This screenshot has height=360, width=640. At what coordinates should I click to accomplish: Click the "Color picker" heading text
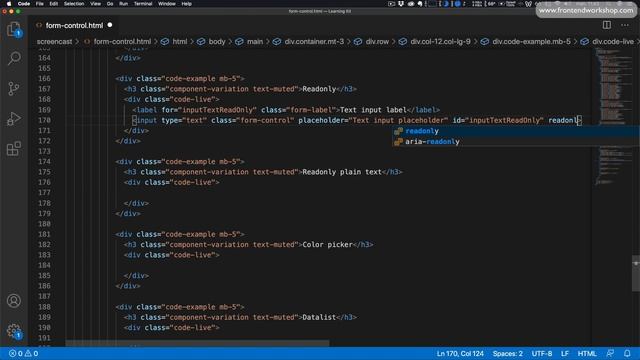pyautogui.click(x=327, y=244)
